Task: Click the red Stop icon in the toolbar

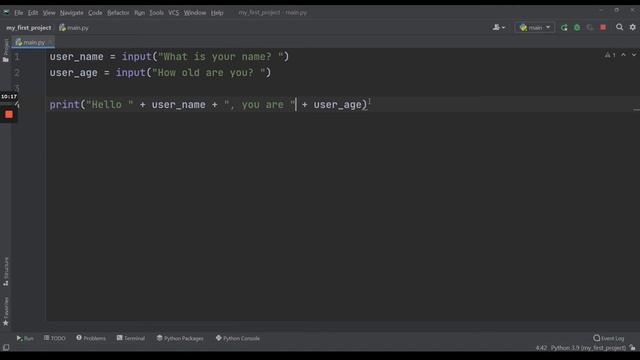Action: [x=603, y=27]
